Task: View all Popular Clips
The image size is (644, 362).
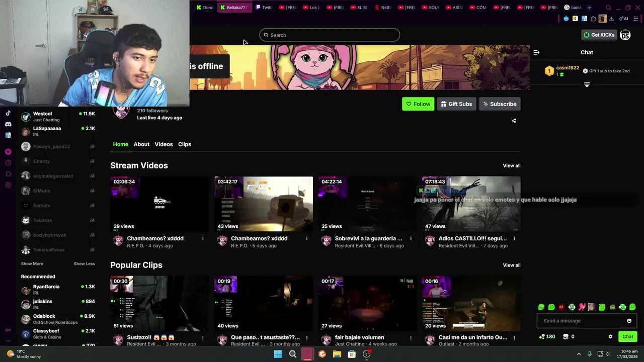Action: (512, 265)
